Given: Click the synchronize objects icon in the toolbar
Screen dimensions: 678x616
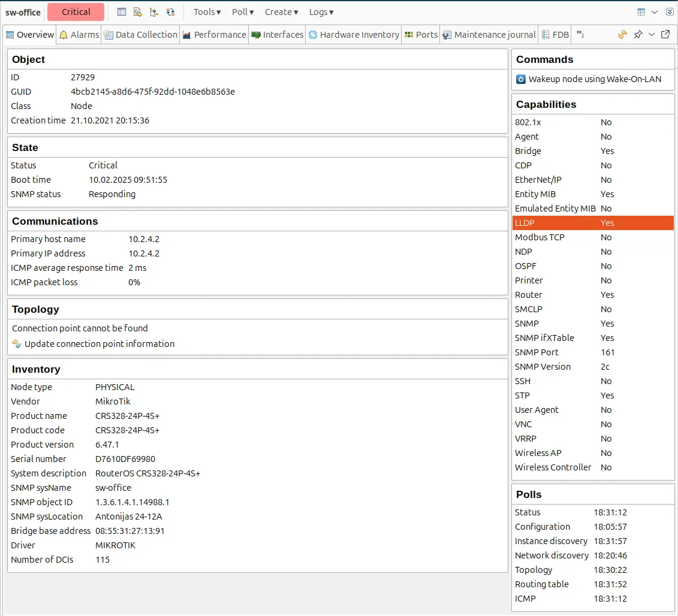Looking at the screenshot, I should [170, 11].
